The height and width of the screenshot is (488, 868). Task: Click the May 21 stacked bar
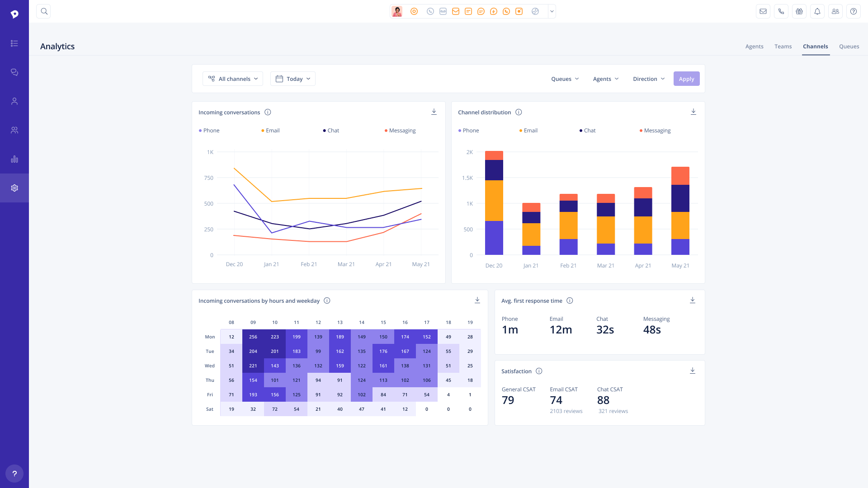click(680, 211)
